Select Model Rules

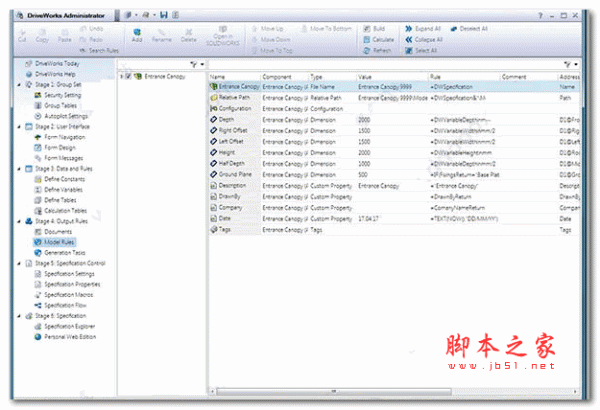click(x=54, y=242)
